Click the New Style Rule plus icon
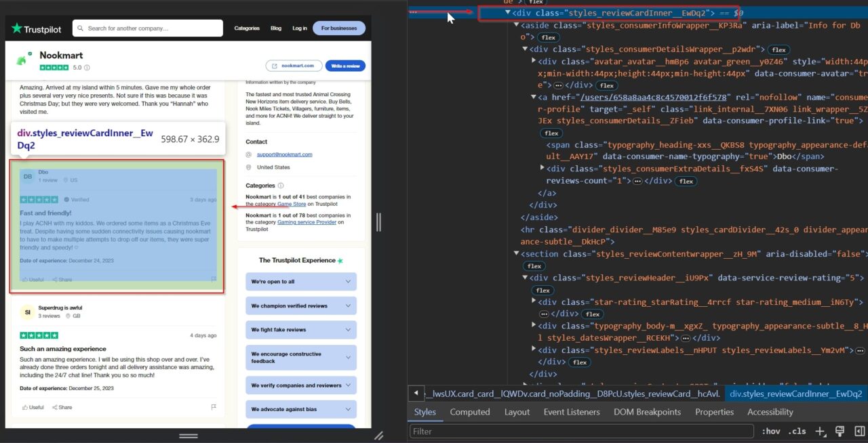Screen dimensions: 868x443 (820, 431)
